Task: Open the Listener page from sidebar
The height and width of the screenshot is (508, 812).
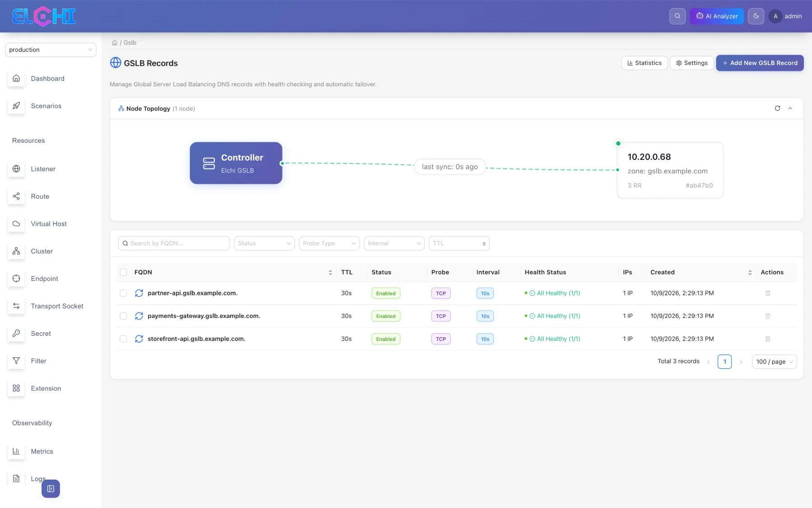Action: [x=43, y=169]
